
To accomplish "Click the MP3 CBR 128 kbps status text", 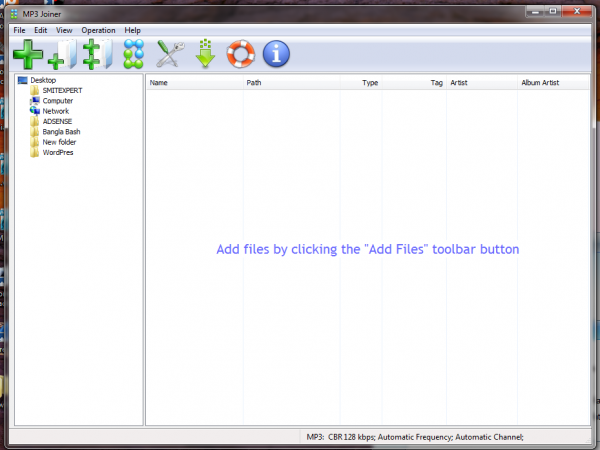I will [415, 437].
